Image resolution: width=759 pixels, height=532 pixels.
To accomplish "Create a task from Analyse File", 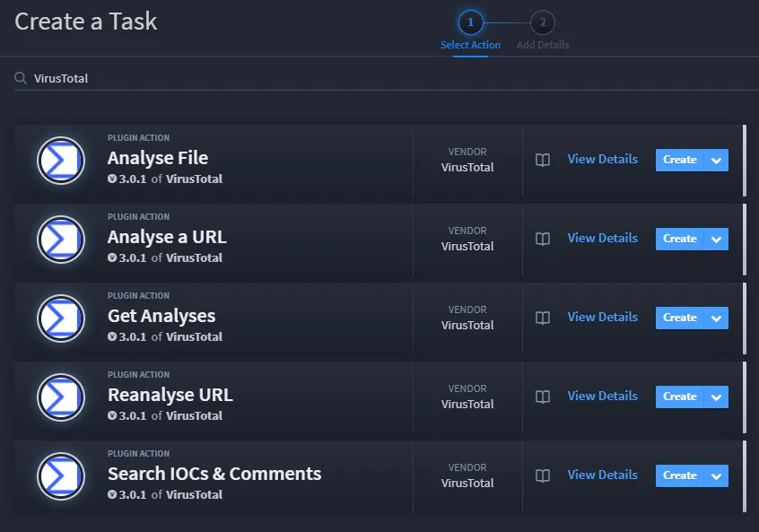I will pos(680,161).
